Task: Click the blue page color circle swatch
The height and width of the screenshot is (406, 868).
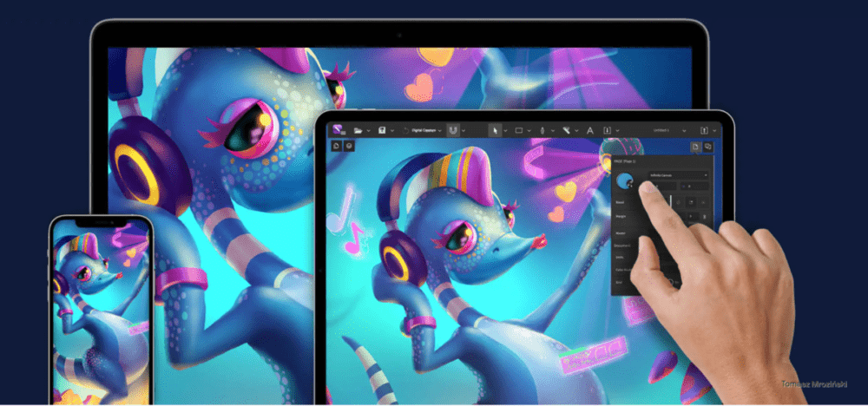Action: point(625,180)
